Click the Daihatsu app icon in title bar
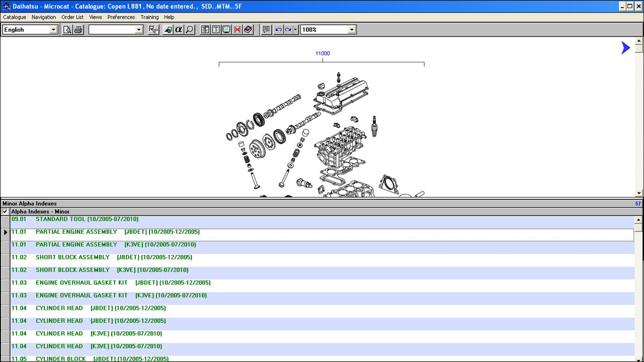This screenshot has width=644, height=362. click(6, 6)
